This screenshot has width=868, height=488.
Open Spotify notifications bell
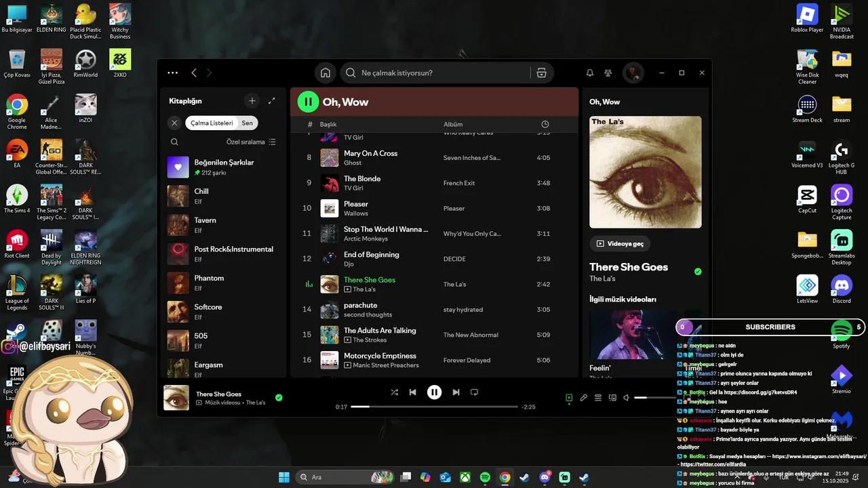click(x=590, y=73)
